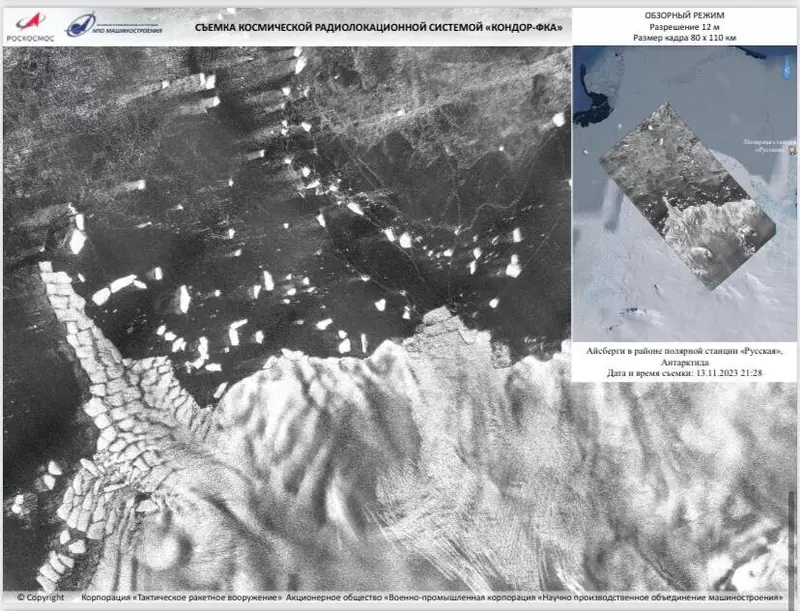This screenshot has height=611, width=800.
Task: Click «Корпорация Тактическое ракетное вооружение» in the footer
Action: (180, 597)
